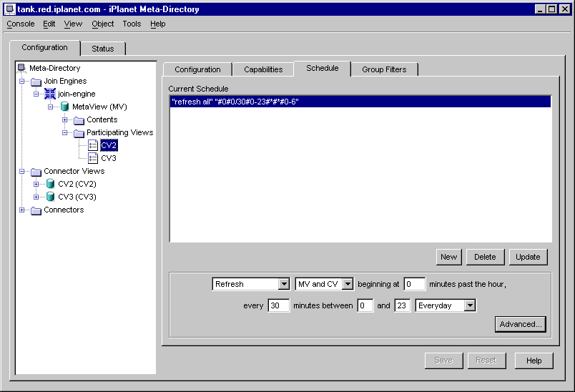
Task: Select the Schedule tab
Action: click(x=323, y=68)
